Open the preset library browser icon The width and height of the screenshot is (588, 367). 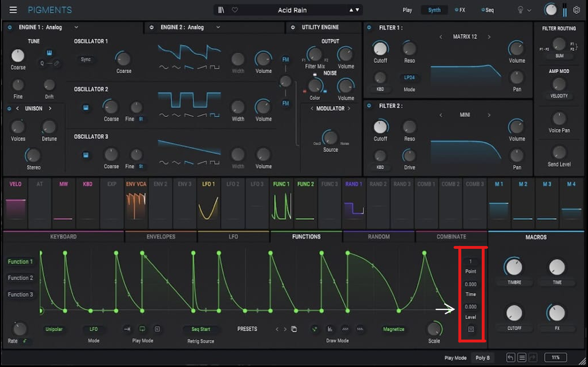221,10
